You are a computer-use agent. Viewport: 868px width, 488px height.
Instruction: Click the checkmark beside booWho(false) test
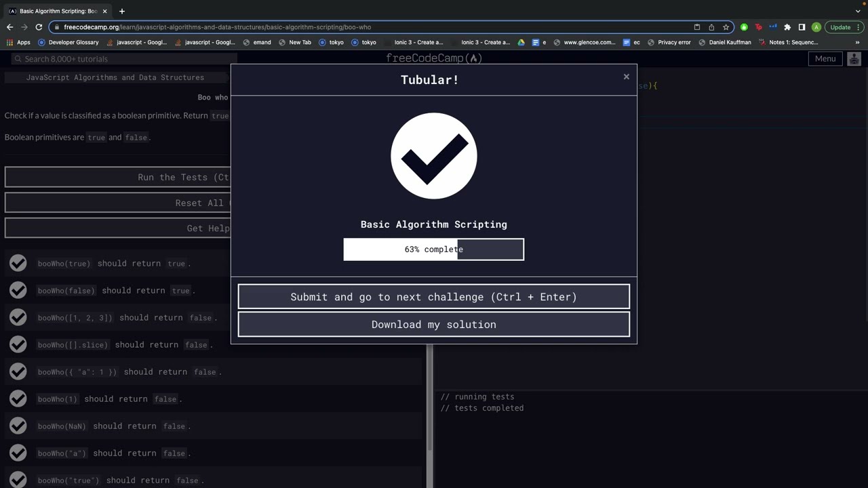pyautogui.click(x=18, y=290)
